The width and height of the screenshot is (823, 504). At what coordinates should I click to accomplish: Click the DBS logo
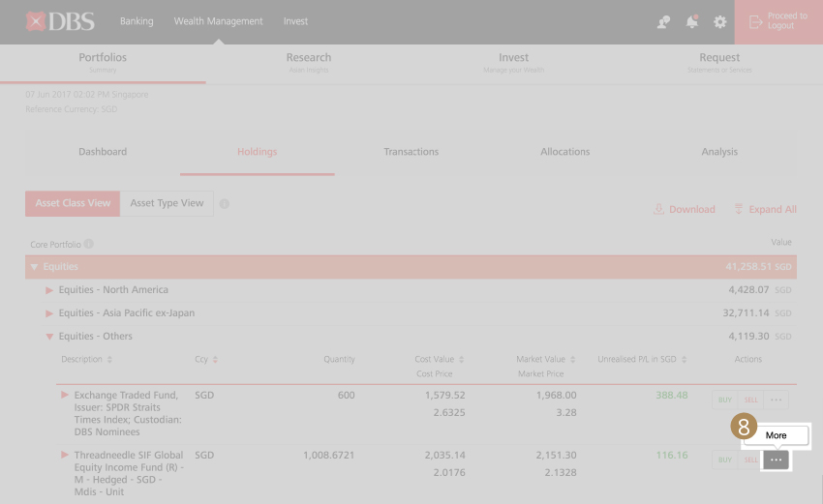tap(60, 21)
